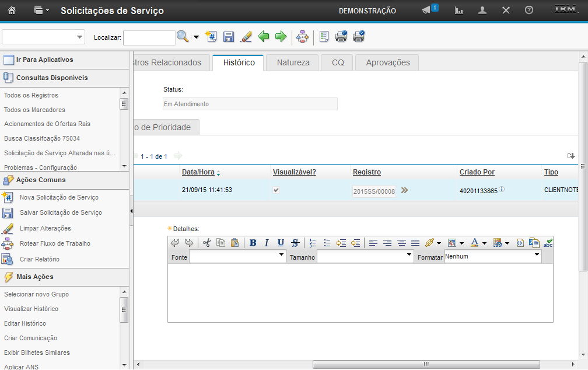Viewport: 588px width, 370px height.
Task: Go to previous record green arrow
Action: pyautogui.click(x=264, y=37)
